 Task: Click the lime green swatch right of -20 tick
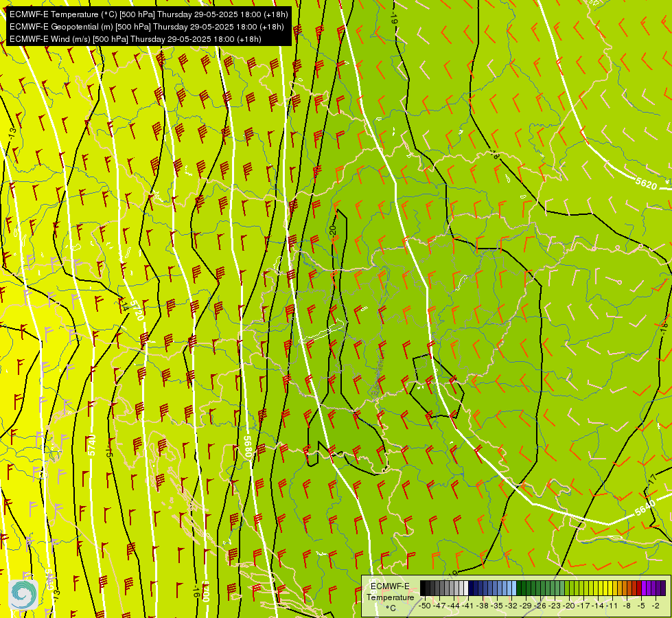click(572, 588)
